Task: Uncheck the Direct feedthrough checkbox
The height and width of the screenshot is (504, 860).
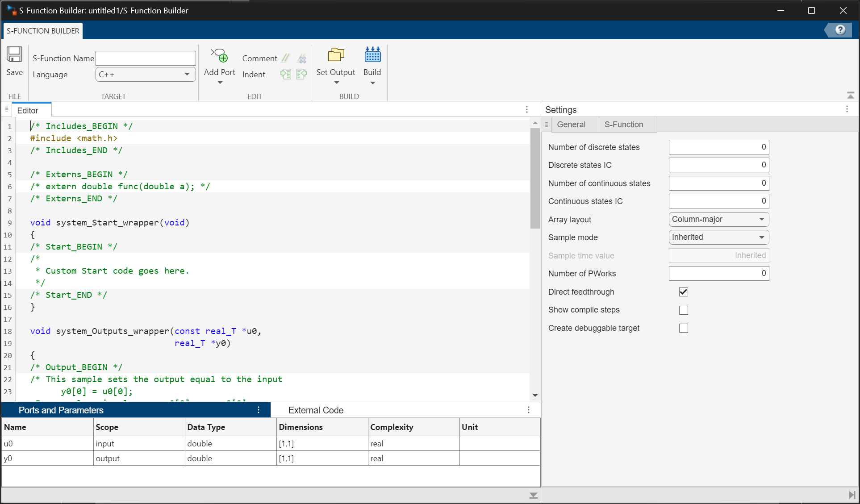Action: pos(683,292)
